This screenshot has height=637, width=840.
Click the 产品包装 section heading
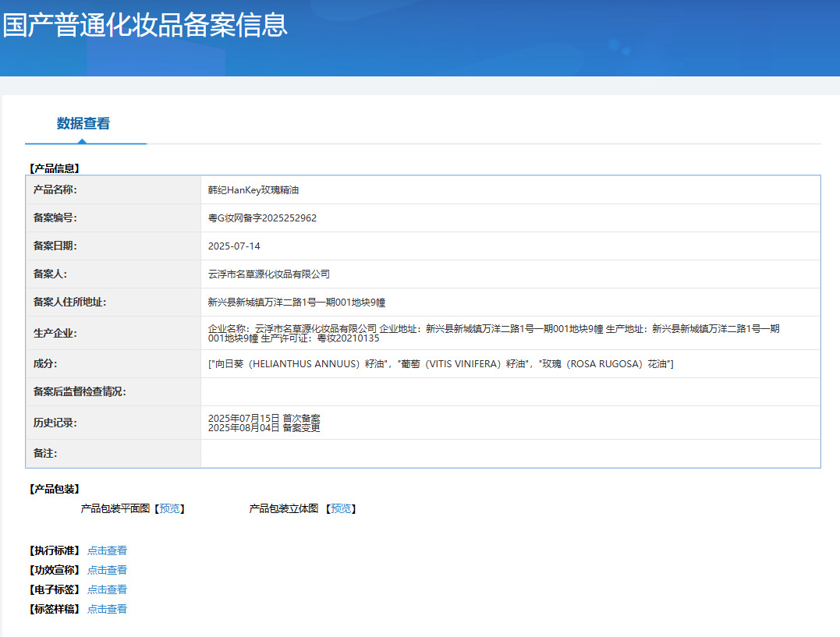tap(55, 489)
